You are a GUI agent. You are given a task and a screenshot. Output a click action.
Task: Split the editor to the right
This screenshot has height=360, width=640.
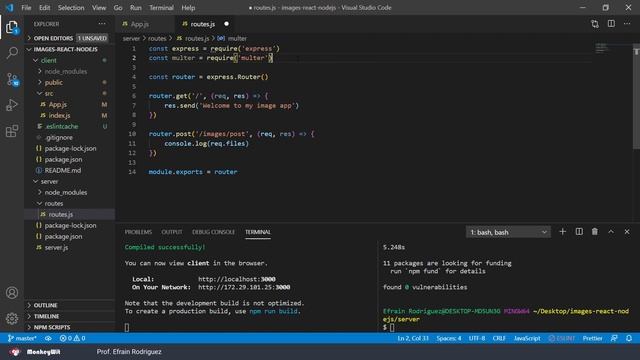[x=611, y=24]
